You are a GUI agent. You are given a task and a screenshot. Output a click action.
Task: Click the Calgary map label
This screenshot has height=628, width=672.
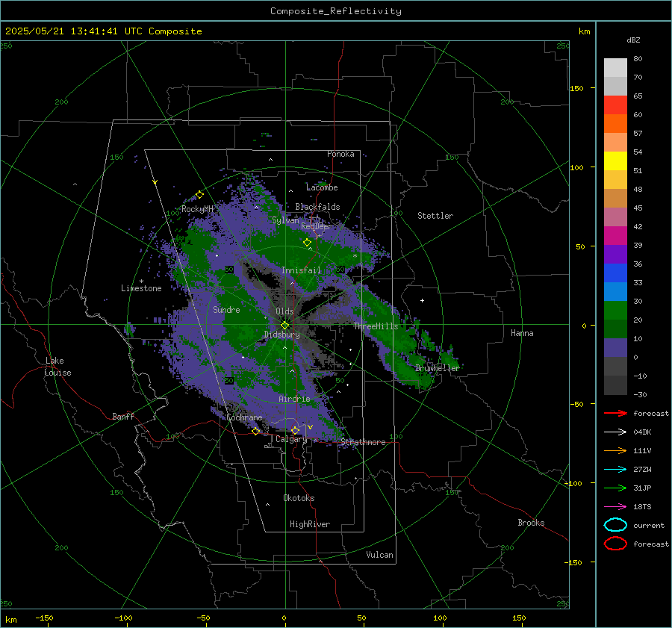tap(291, 439)
